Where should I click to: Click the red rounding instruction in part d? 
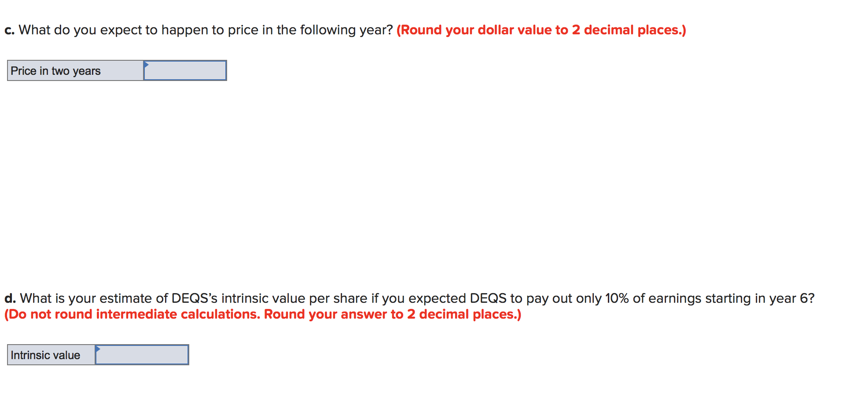point(262,314)
